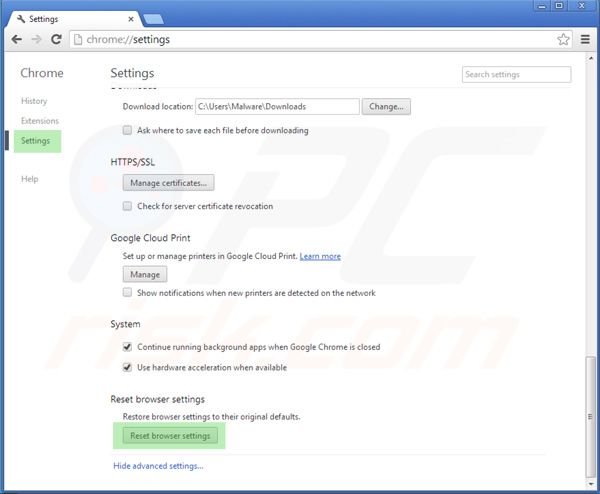Screen dimensions: 600x494
Task: Click the scrollbar up arrow
Action: coord(591,59)
